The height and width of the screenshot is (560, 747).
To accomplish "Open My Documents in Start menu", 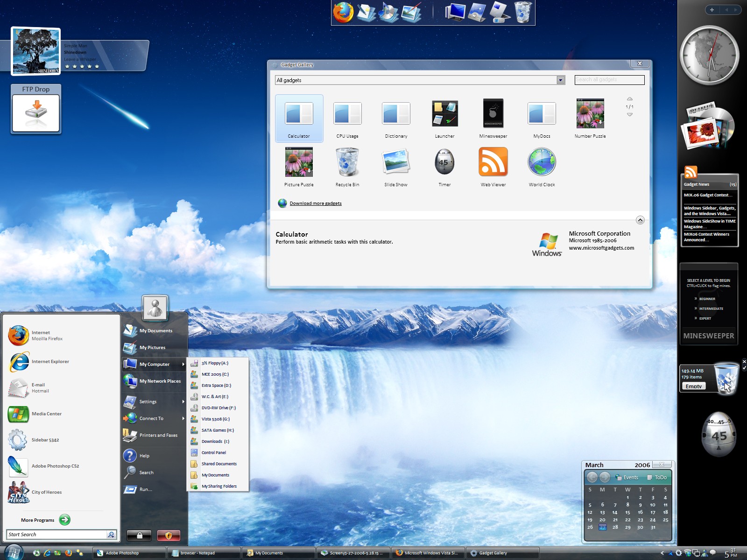I will point(154,330).
